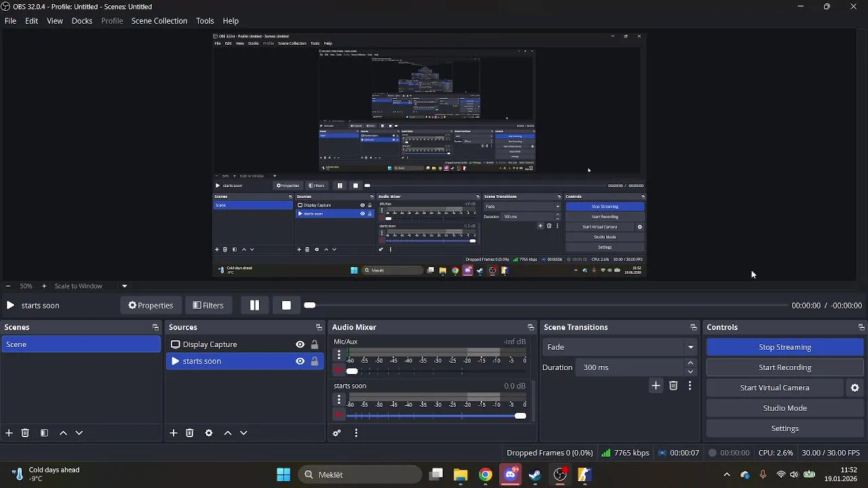Open the File menu
The height and width of the screenshot is (488, 868).
click(10, 21)
